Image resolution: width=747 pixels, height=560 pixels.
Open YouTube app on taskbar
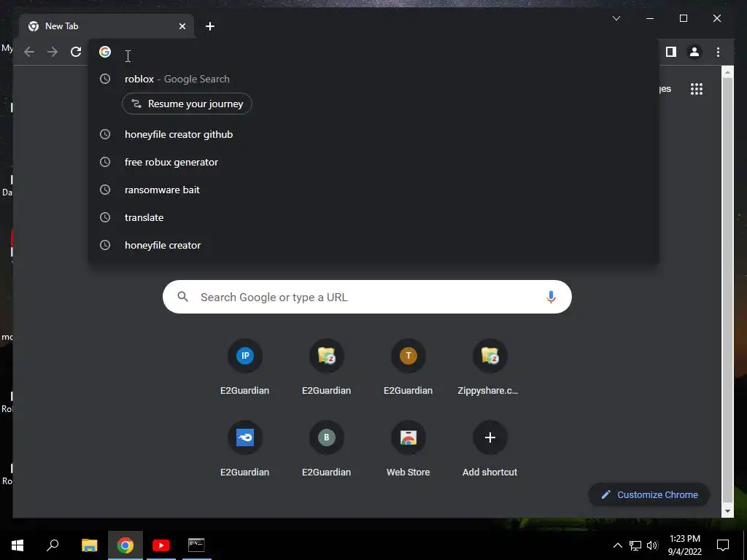click(x=161, y=545)
